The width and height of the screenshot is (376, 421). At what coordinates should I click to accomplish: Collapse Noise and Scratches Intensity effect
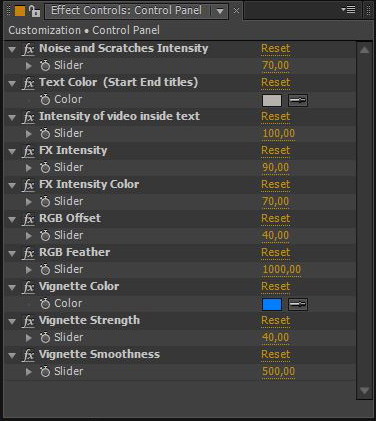pos(12,50)
